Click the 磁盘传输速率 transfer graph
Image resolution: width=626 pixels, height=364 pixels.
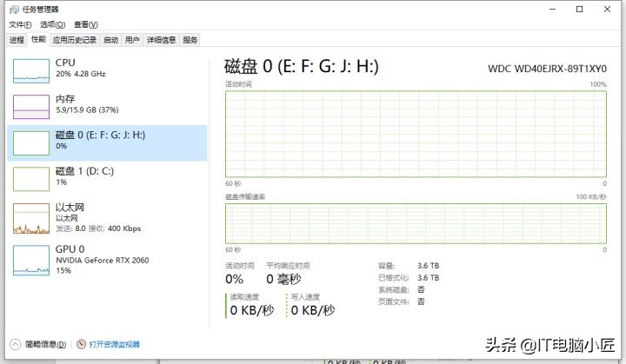(416, 223)
